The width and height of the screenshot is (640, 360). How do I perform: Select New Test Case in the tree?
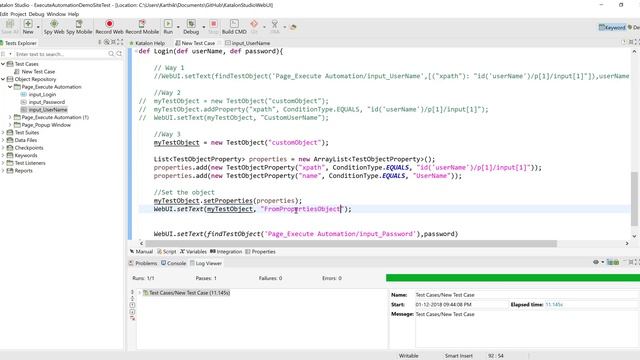click(x=38, y=71)
